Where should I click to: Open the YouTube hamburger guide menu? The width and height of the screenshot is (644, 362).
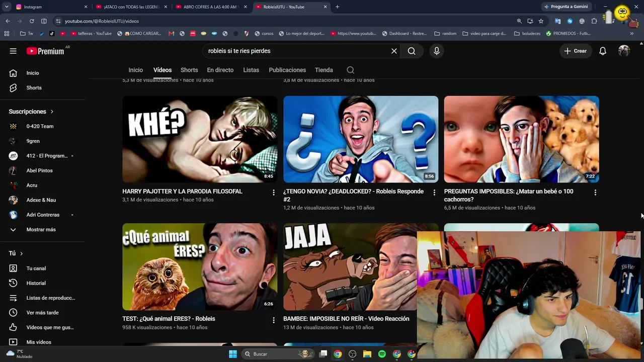13,51
